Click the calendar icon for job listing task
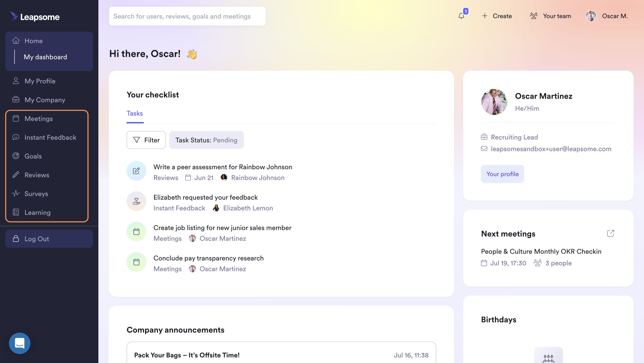 pyautogui.click(x=136, y=232)
